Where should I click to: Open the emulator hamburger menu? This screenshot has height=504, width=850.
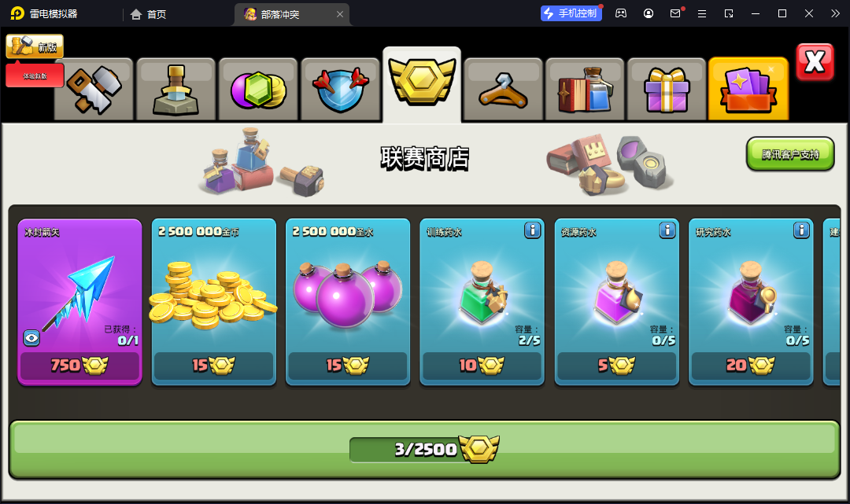702,13
